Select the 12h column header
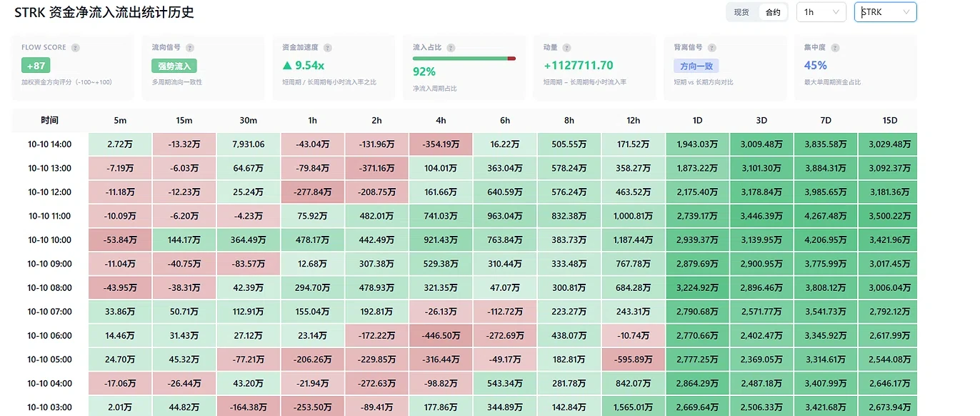 (633, 120)
